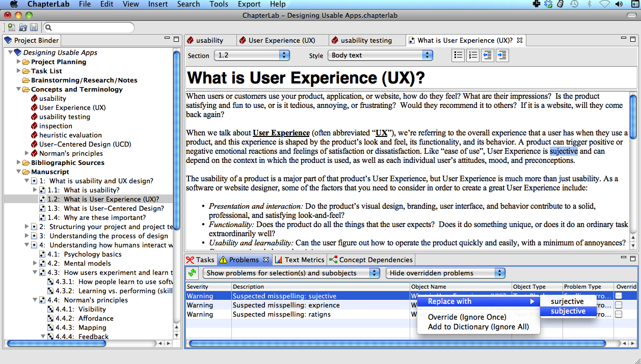Click the numbered list icon
The width and height of the screenshot is (641, 364).
tap(473, 55)
